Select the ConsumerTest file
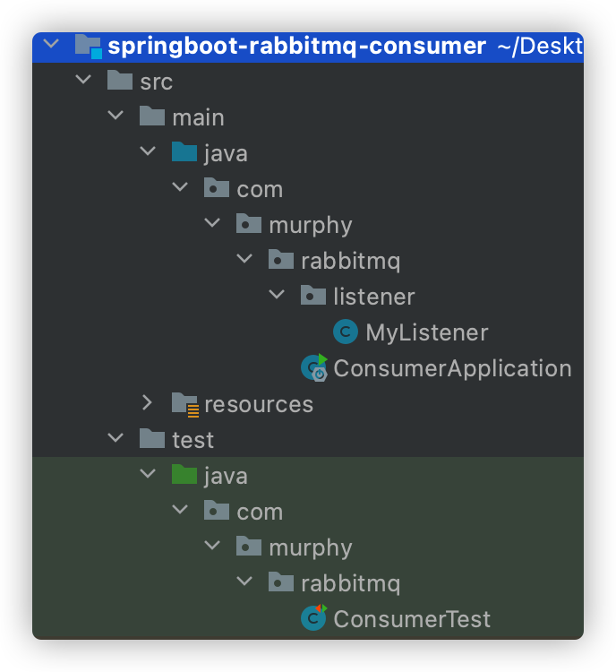This screenshot has width=616, height=672. pyautogui.click(x=412, y=619)
